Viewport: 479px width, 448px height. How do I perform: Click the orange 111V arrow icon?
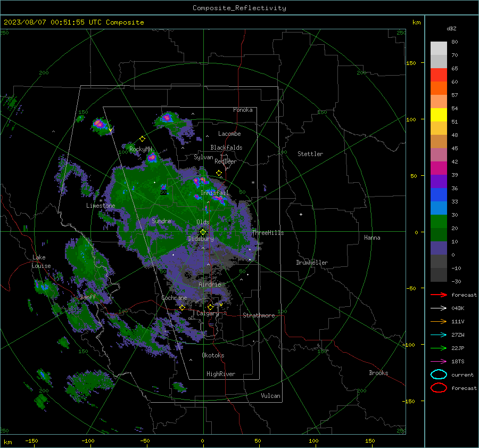439,321
